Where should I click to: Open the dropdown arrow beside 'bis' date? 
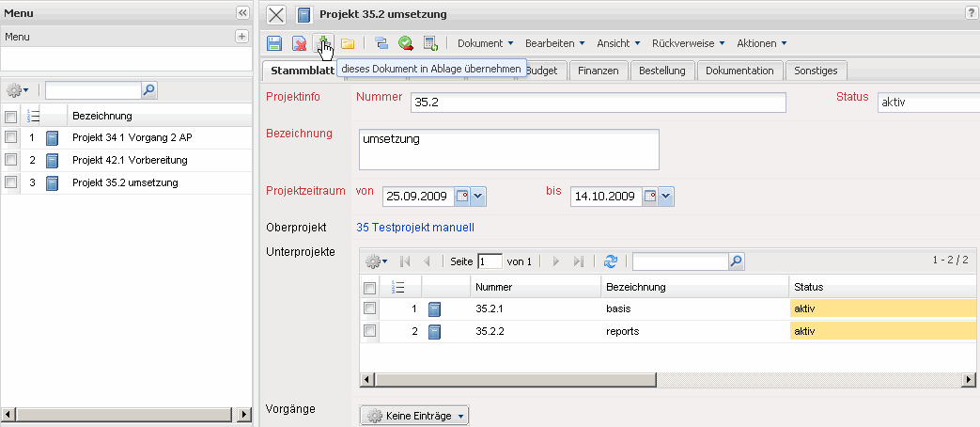666,197
